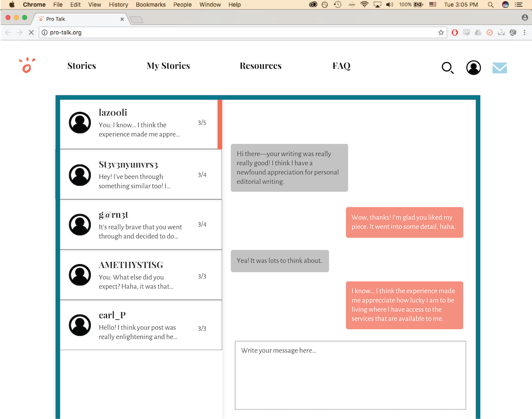Image resolution: width=532 pixels, height=419 pixels.
Task: Click earl_P's avatar icon
Action: coord(80,325)
